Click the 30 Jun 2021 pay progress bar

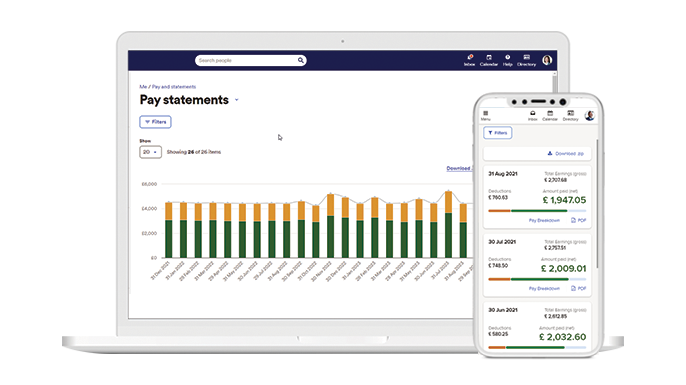click(x=537, y=347)
